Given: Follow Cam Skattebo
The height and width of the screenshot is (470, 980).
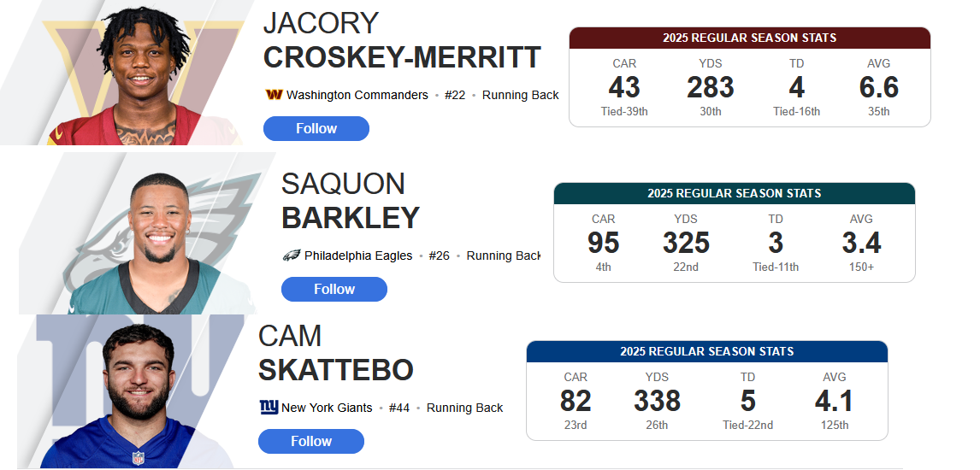Looking at the screenshot, I should pos(311,441).
